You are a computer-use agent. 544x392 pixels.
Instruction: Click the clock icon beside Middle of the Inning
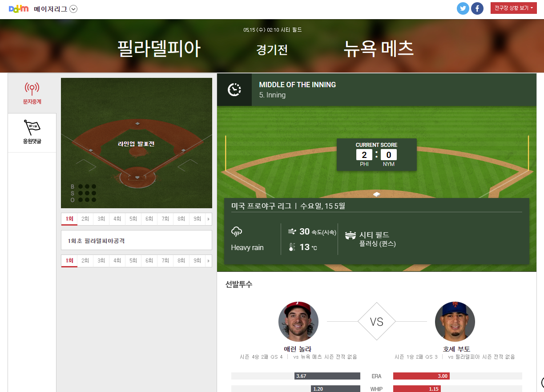pos(234,89)
